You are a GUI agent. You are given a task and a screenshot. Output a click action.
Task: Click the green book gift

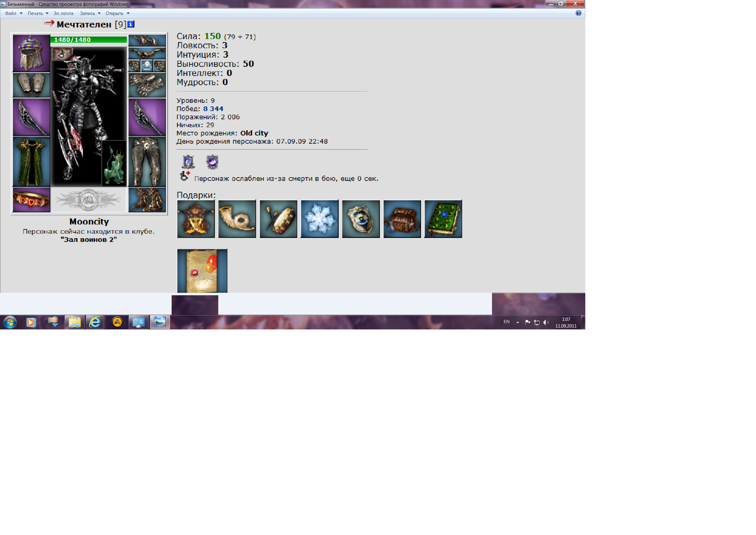click(x=443, y=219)
